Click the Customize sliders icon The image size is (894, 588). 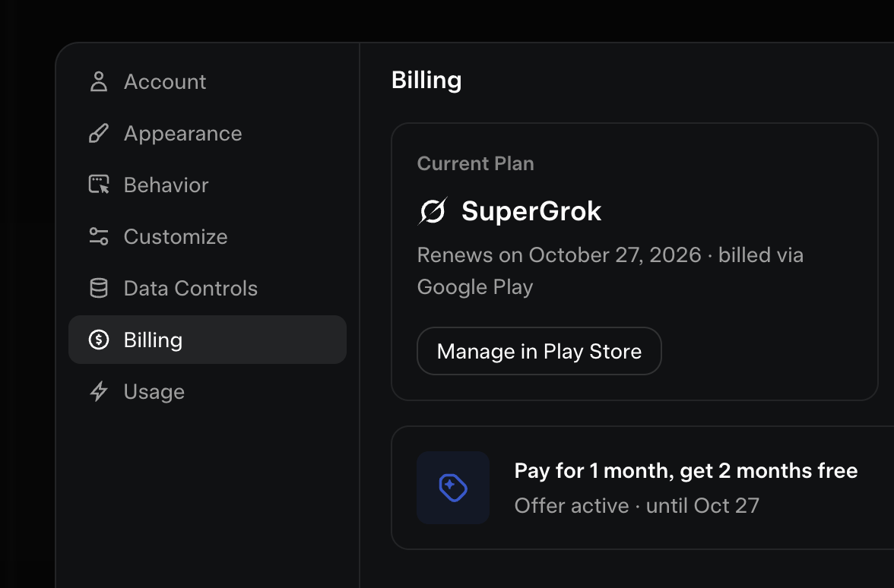pos(99,236)
